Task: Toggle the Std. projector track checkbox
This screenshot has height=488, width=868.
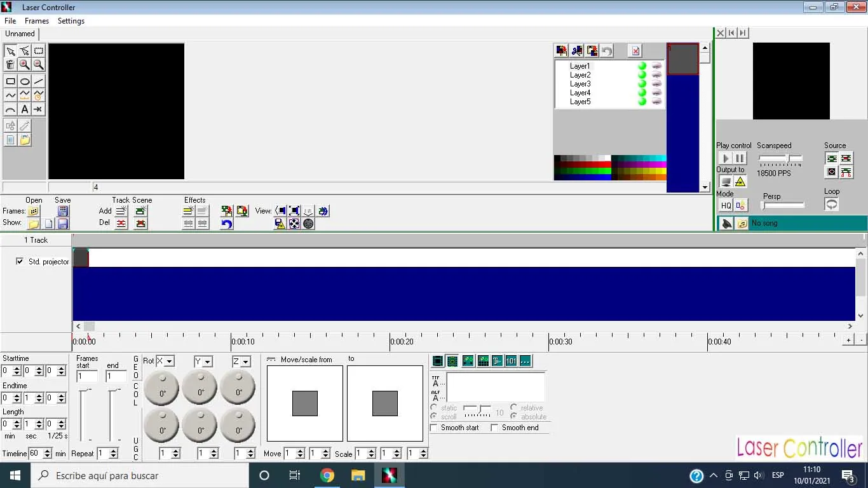Action: [x=20, y=261]
